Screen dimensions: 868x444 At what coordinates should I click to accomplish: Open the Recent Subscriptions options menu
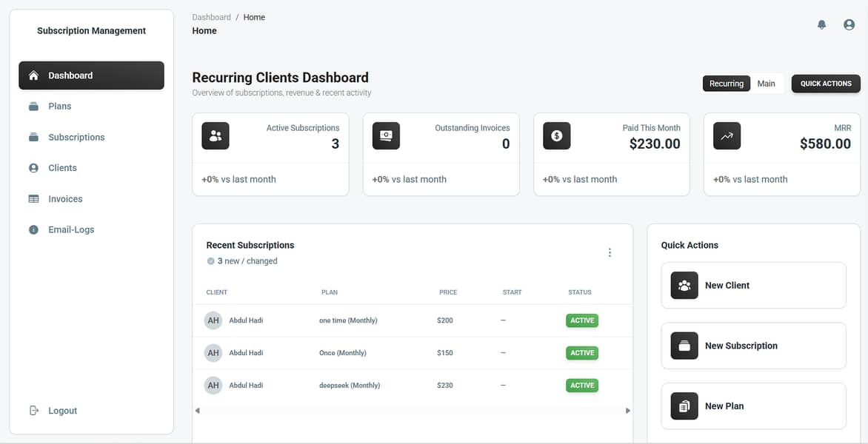click(x=610, y=252)
